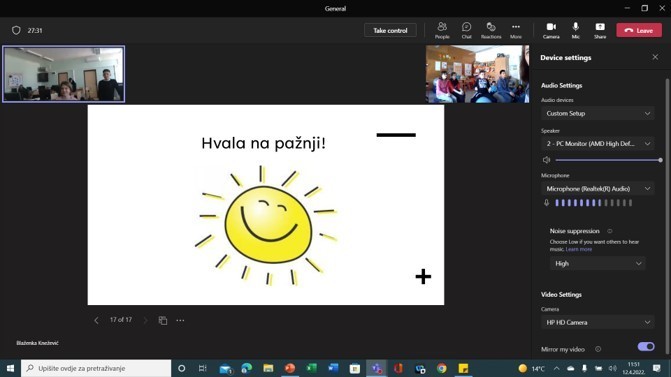Click the Windows search box
The image size is (671, 377).
(x=96, y=368)
